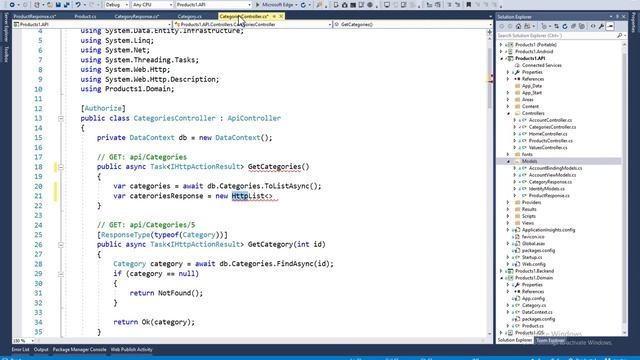
Task: Close the CategoriesController.cs tab
Action: pos(281,16)
